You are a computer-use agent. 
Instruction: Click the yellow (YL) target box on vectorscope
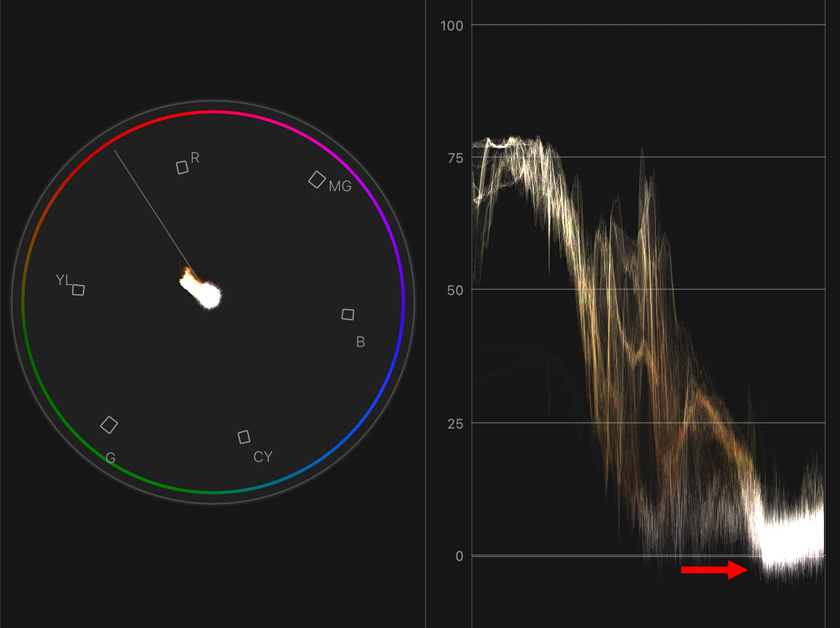(x=78, y=290)
